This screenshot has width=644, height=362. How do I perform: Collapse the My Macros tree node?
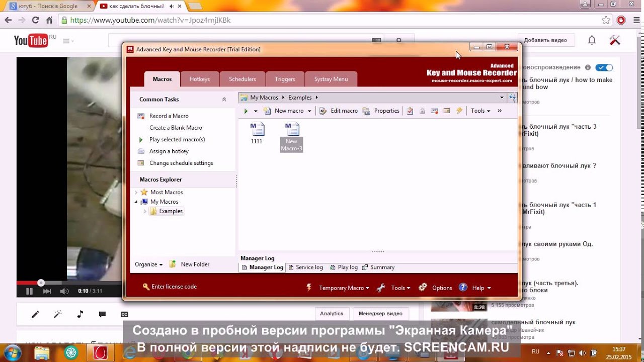click(136, 202)
